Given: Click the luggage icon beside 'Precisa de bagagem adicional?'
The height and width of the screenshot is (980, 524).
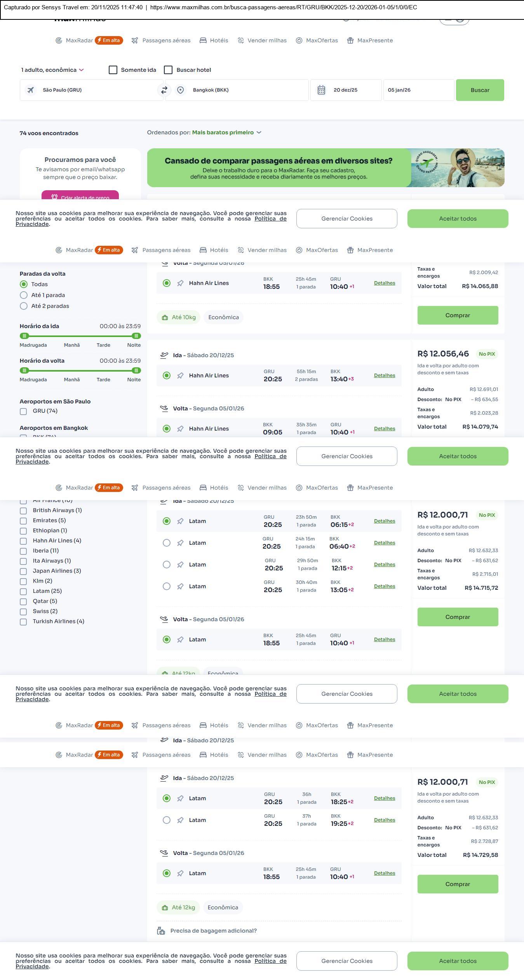Looking at the screenshot, I should (161, 931).
